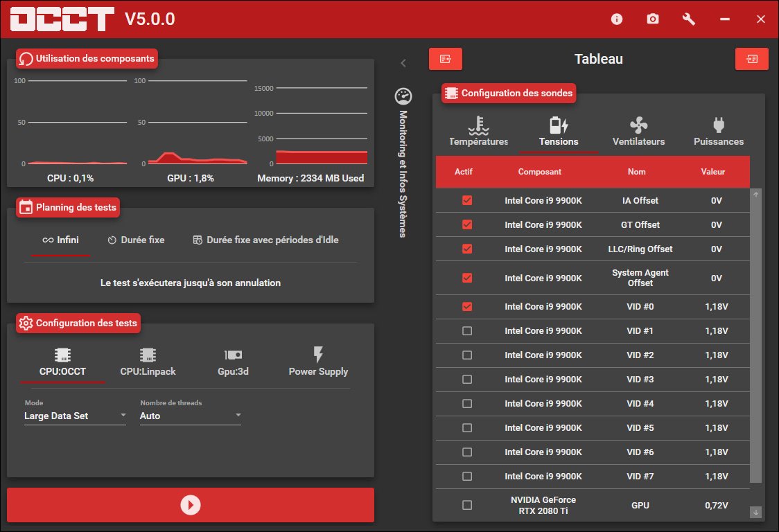Open the Ventilateurs tab

pyautogui.click(x=638, y=132)
